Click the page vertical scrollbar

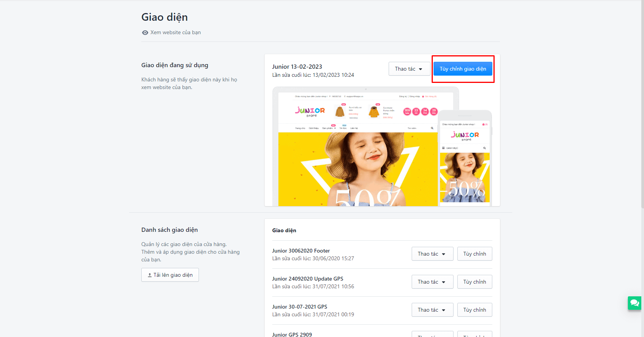click(642, 104)
